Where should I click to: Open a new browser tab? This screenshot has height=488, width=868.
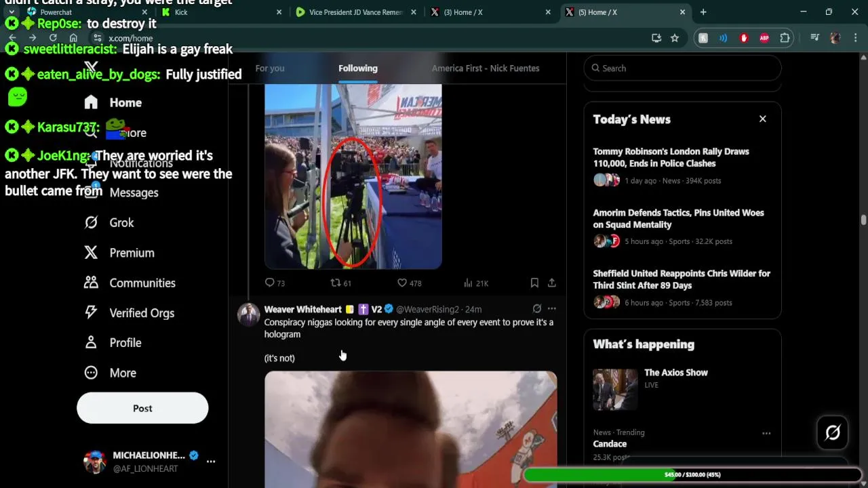(703, 12)
